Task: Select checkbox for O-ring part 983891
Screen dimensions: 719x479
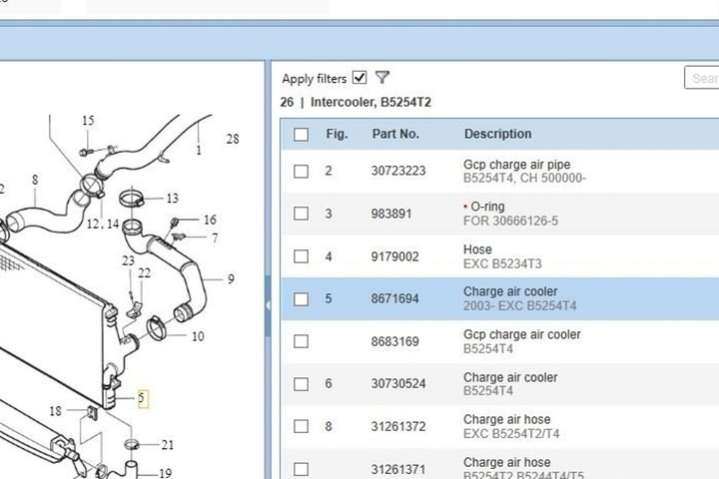Action: (301, 213)
